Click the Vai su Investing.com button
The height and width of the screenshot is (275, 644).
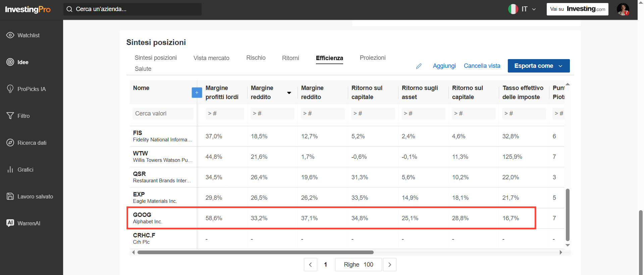(x=578, y=9)
